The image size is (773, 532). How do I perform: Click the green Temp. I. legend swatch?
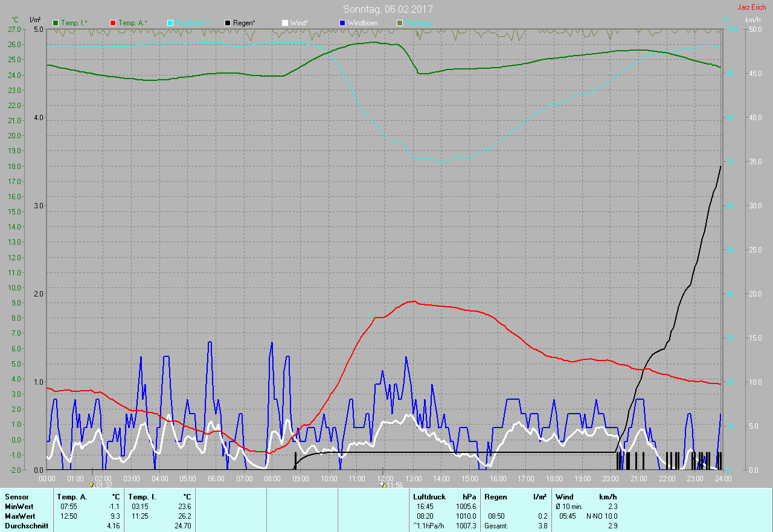coord(56,23)
